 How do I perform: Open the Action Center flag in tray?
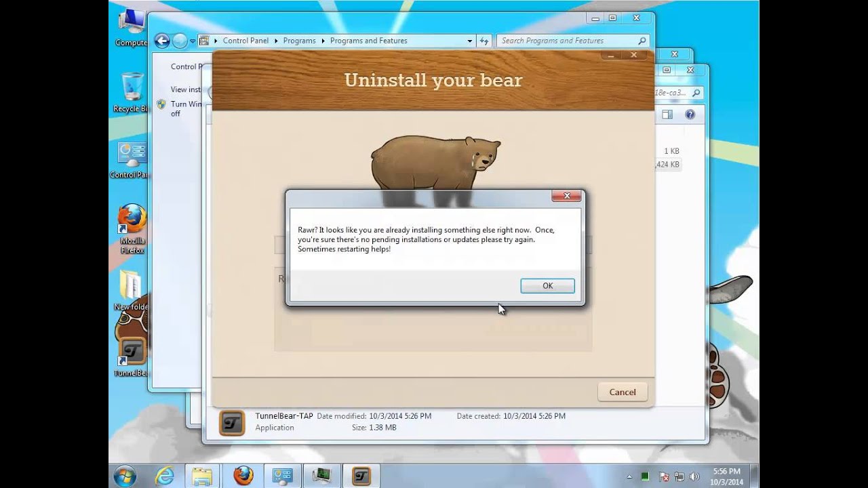tap(664, 476)
